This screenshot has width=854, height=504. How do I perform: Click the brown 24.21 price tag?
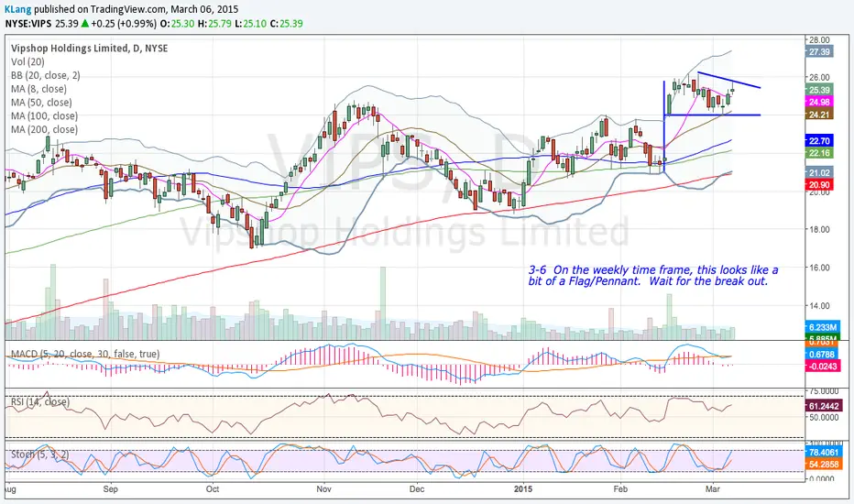[x=819, y=115]
